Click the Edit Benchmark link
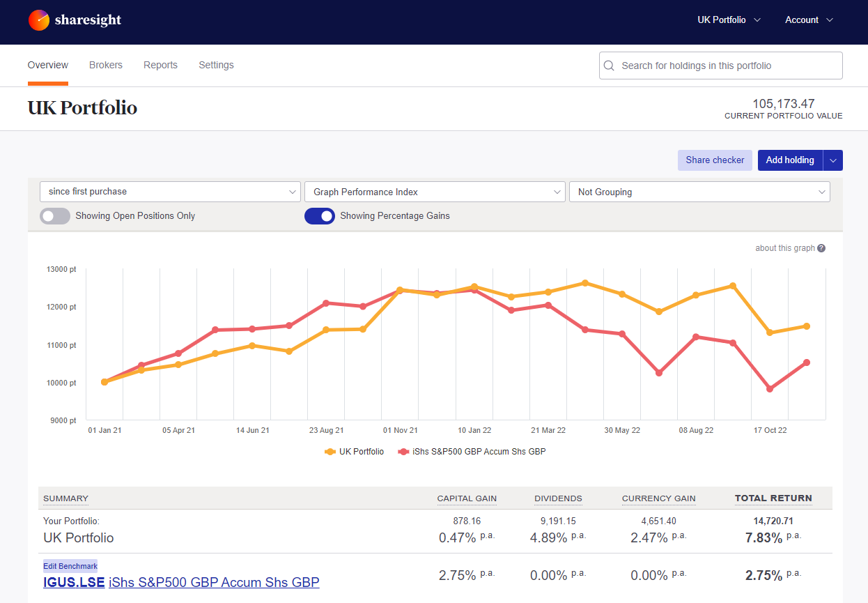 [x=70, y=566]
